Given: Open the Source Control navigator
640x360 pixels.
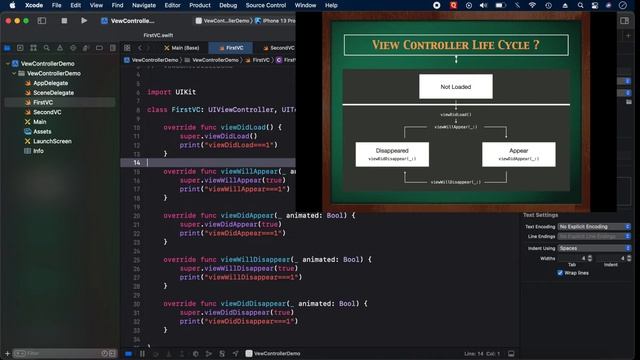Looking at the screenshot, I should (20, 48).
